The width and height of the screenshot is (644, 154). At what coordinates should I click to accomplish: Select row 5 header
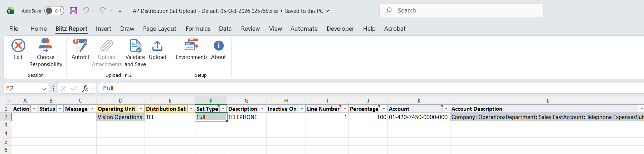click(x=6, y=142)
